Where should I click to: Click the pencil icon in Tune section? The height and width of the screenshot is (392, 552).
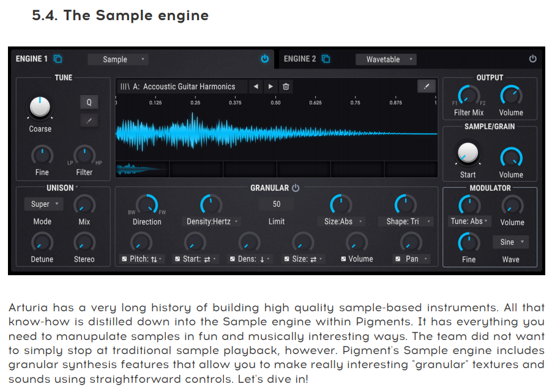coord(89,120)
